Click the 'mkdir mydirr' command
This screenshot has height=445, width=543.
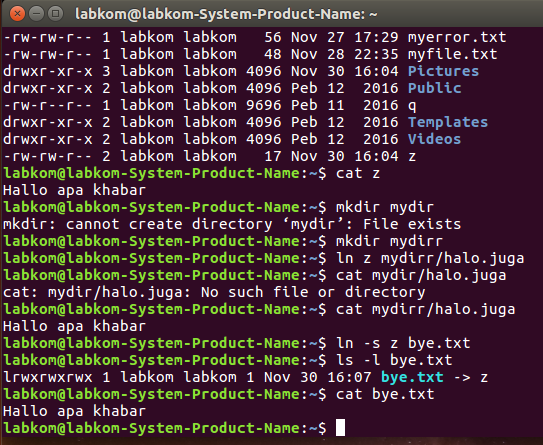(389, 241)
